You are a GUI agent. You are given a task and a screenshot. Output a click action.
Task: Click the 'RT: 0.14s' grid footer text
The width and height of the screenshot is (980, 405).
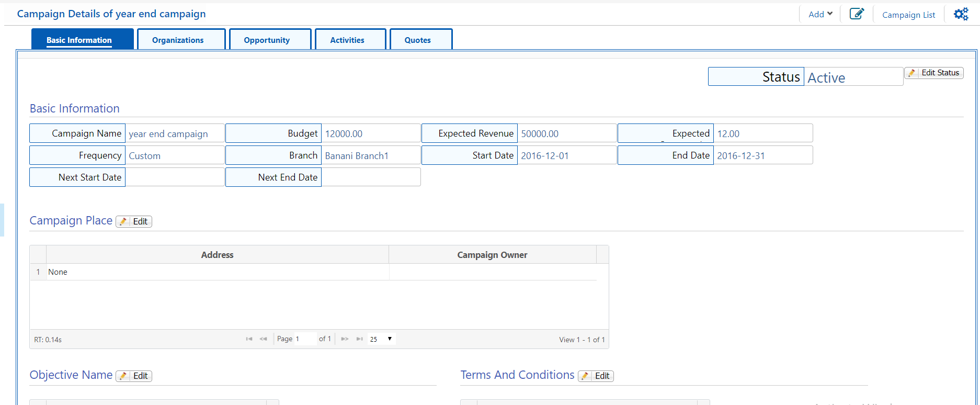[x=48, y=340]
